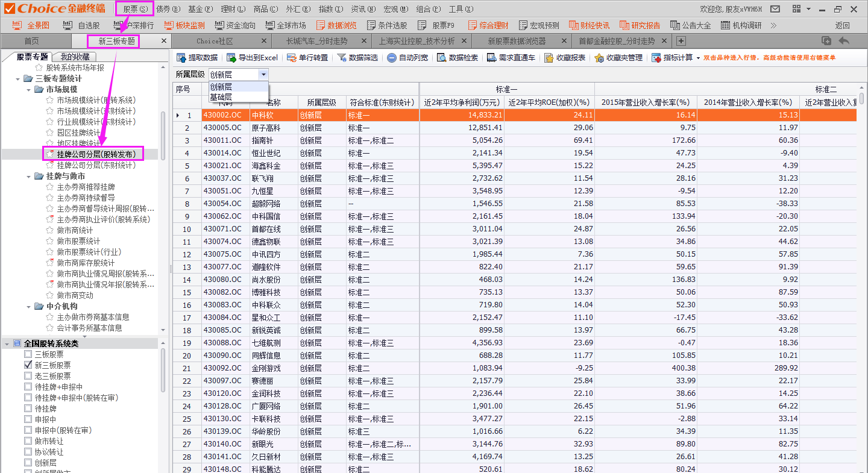This screenshot has width=868, height=473.
Task: Collapse 全国股转系统类 section
Action: click(x=7, y=343)
